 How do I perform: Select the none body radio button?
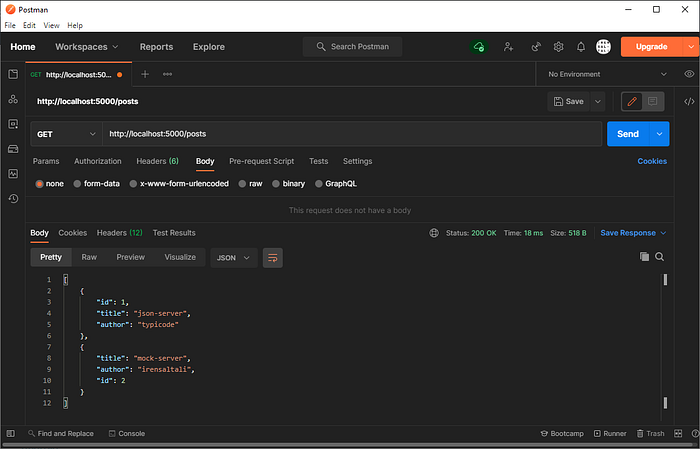tap(39, 184)
